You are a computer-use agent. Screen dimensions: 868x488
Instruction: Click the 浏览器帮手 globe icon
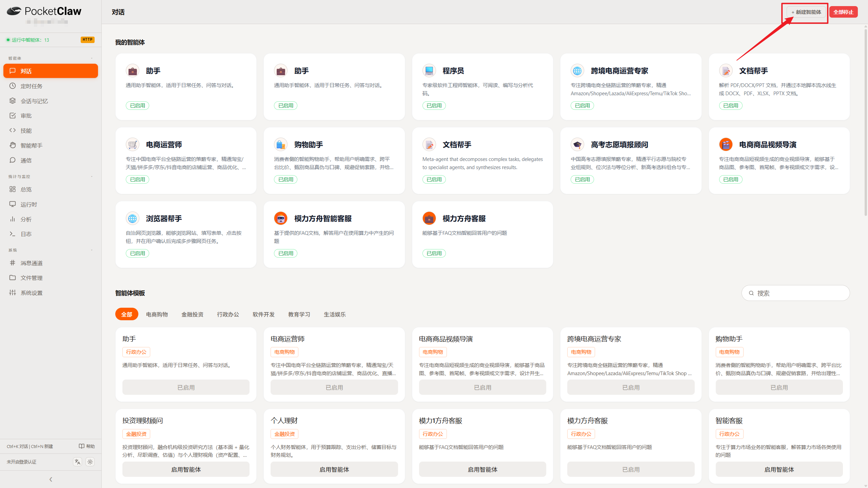click(132, 218)
